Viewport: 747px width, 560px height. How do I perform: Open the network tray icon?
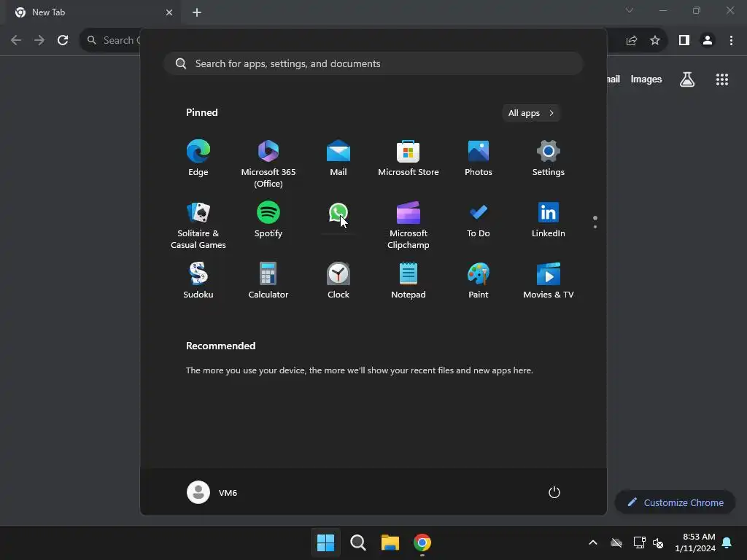639,542
